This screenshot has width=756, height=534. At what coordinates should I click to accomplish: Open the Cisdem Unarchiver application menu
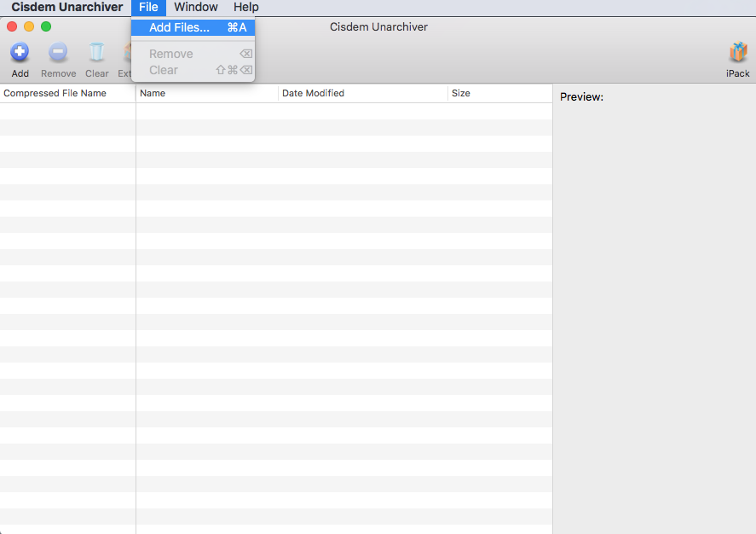click(x=66, y=7)
